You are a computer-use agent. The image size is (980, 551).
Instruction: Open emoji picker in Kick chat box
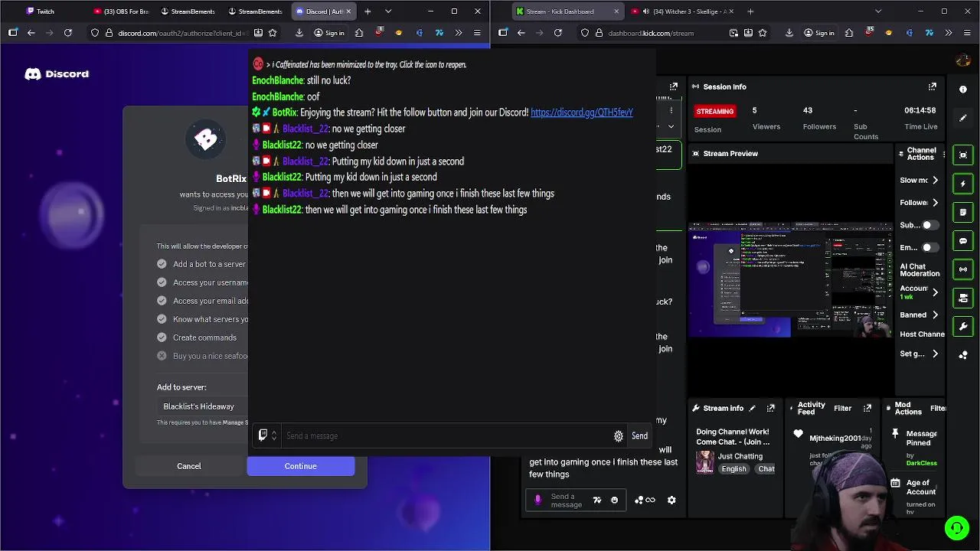tap(614, 500)
